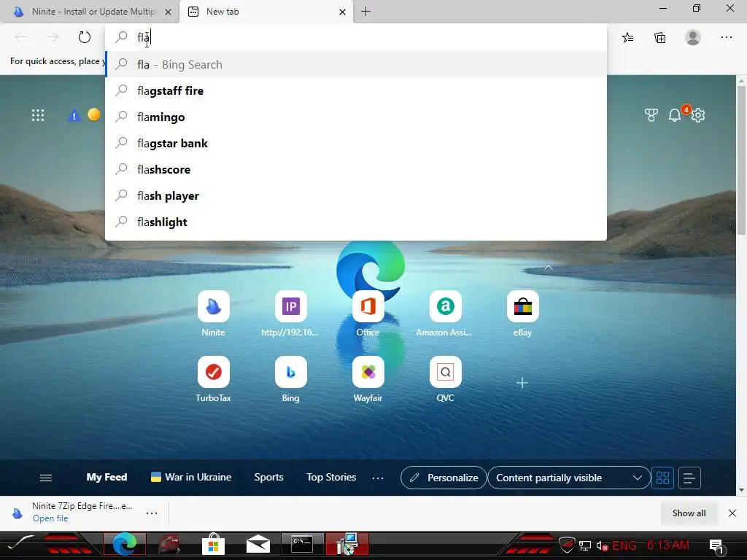Screen dimensions: 747x560
Task: Open Edge Settings and more menu
Action: coord(726,37)
